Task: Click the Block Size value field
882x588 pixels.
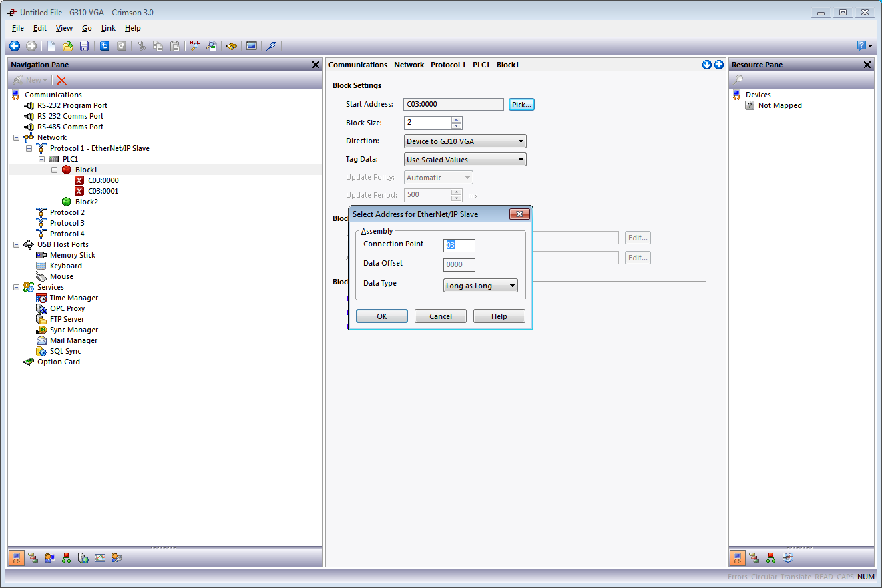Action: pyautogui.click(x=427, y=123)
